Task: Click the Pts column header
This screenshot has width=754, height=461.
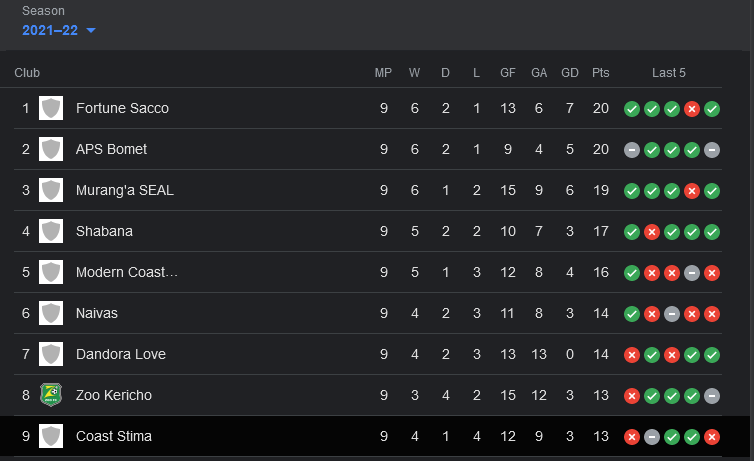Action: 601,73
